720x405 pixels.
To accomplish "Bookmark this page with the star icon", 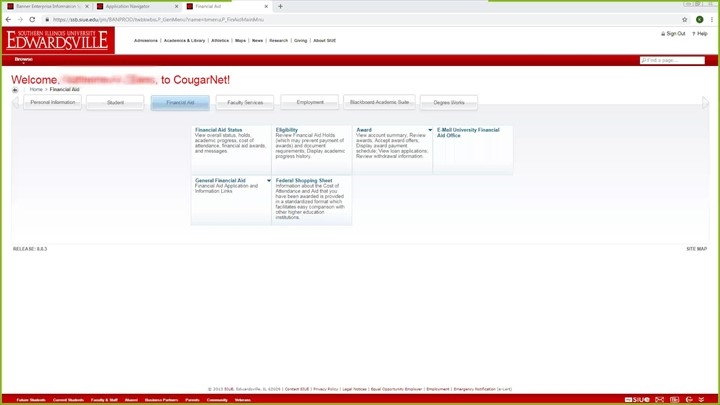I will coord(684,19).
